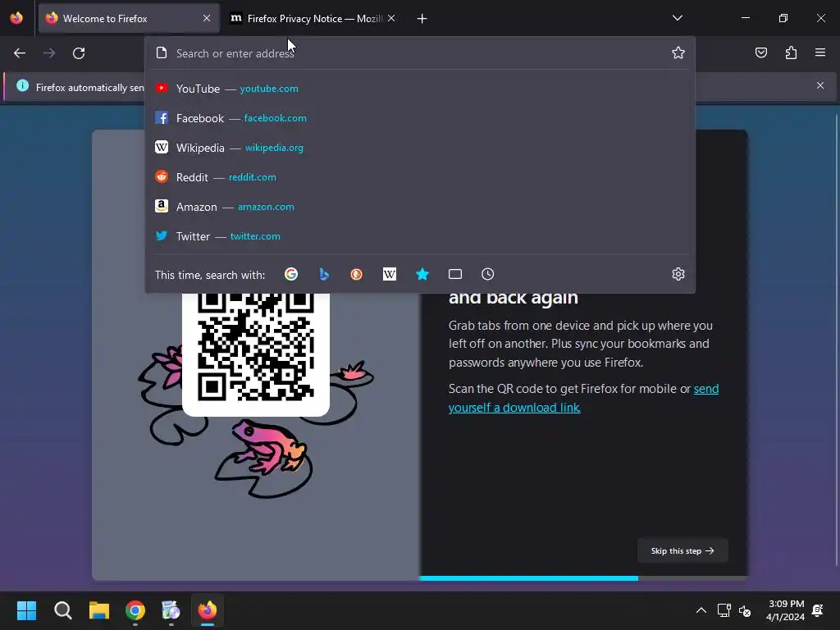Open Windows taskbar search
Image resolution: width=840 pixels, height=630 pixels.
point(62,610)
